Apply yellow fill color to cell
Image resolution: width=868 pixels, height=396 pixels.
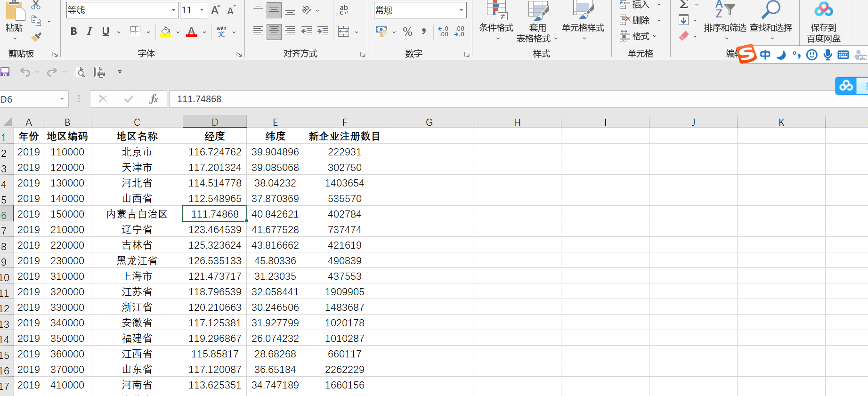(x=166, y=32)
